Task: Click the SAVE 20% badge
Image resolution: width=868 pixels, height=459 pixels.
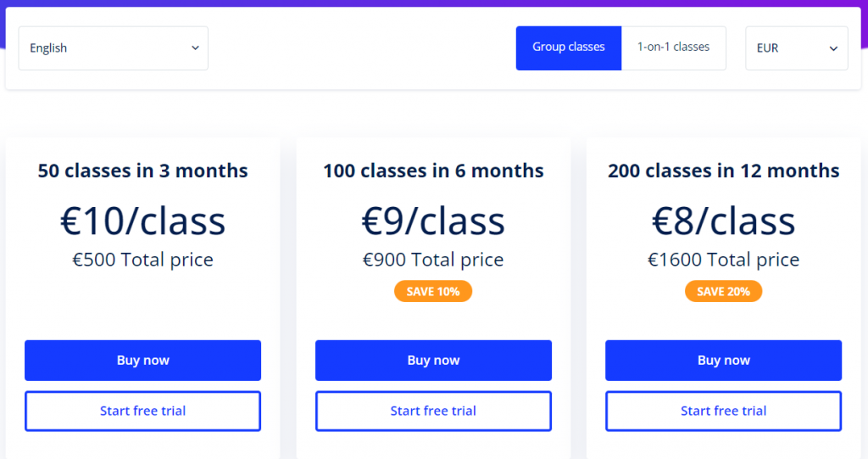Action: coord(723,292)
